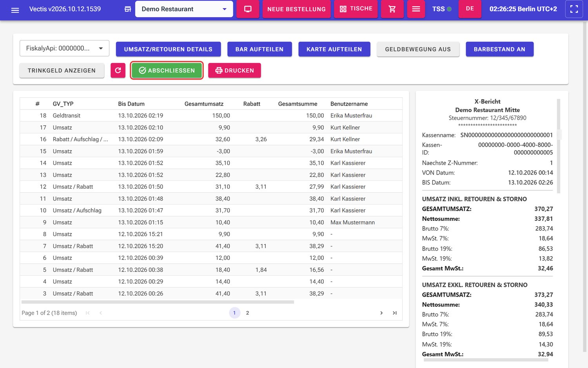The image size is (588, 368).
Task: Sort by Gesamtsumme column header
Action: point(298,104)
